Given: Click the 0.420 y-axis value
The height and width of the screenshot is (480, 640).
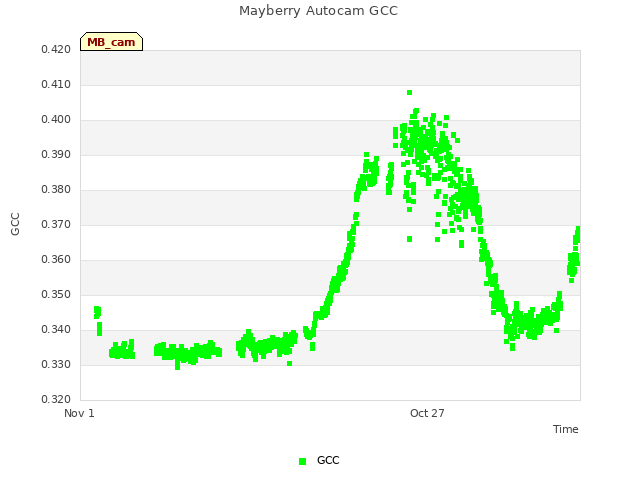Looking at the screenshot, I should 56,49.
